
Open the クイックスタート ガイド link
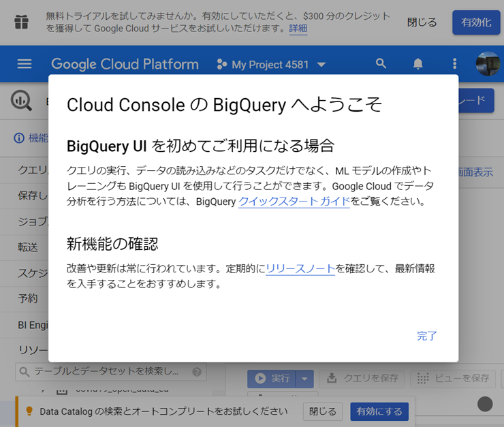coord(294,202)
